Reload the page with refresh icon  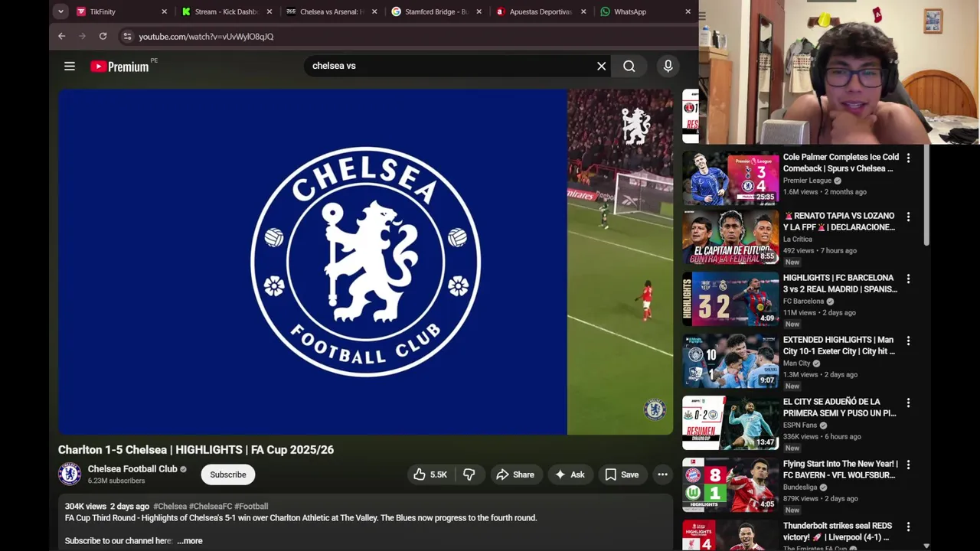tap(103, 36)
